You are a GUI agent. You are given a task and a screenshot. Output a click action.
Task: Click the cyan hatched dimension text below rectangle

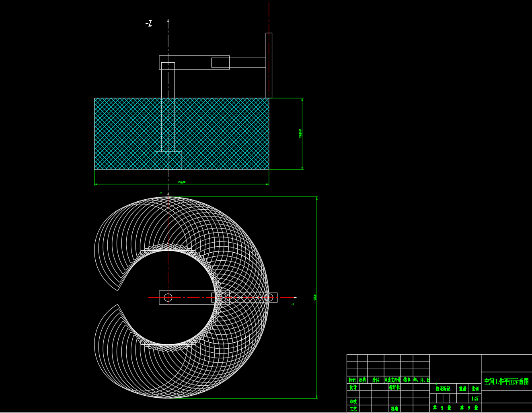182,182
